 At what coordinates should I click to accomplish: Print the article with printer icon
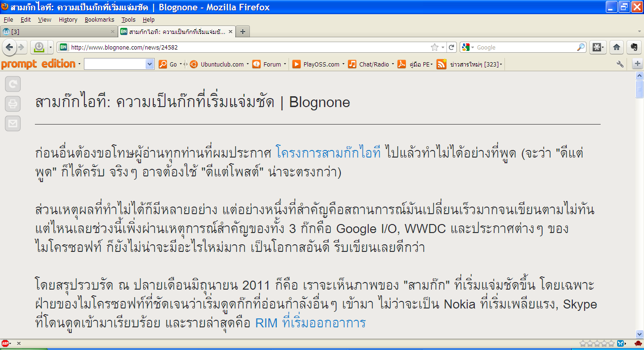point(13,104)
